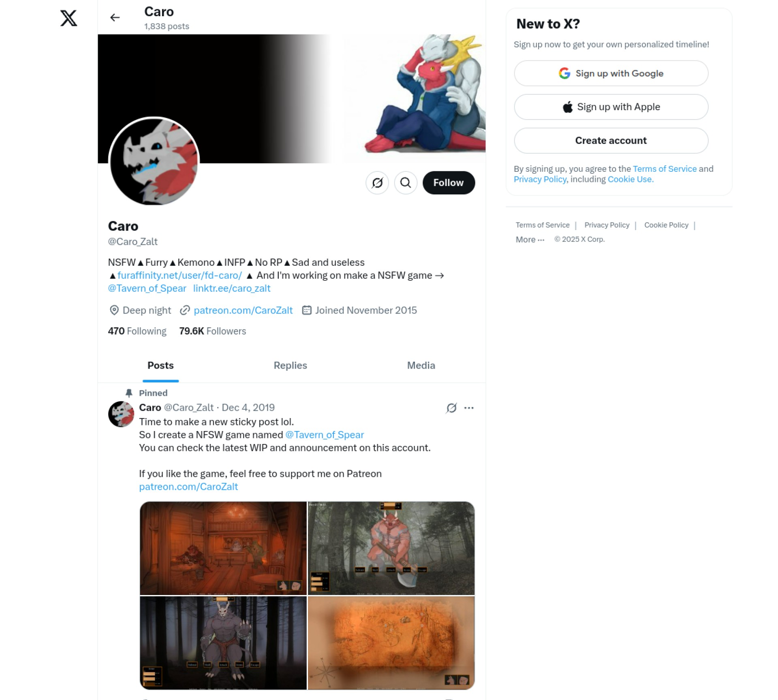Image resolution: width=778 pixels, height=700 pixels.
Task: Search this profile's posts with magnifier icon
Action: tap(406, 183)
